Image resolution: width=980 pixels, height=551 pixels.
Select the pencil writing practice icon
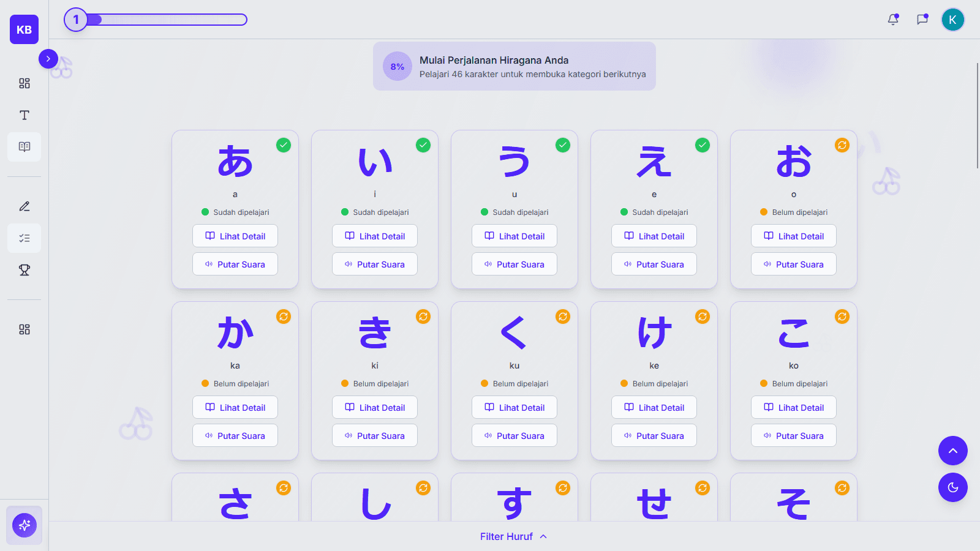click(24, 206)
